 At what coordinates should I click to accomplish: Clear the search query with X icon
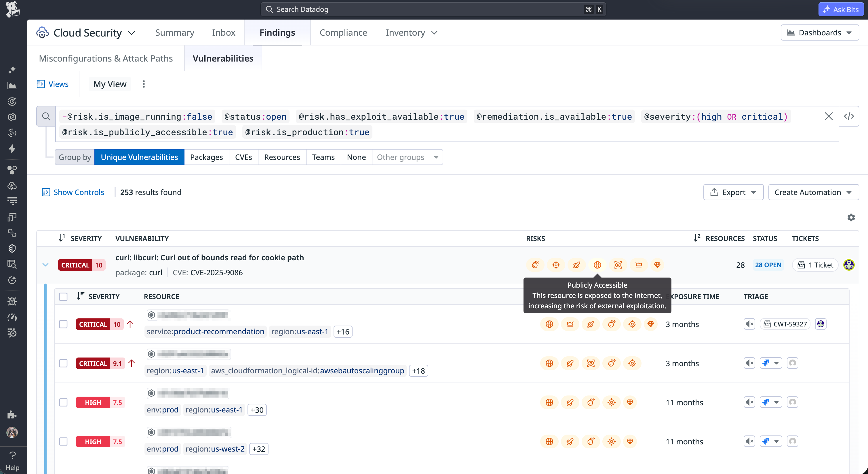[829, 116]
